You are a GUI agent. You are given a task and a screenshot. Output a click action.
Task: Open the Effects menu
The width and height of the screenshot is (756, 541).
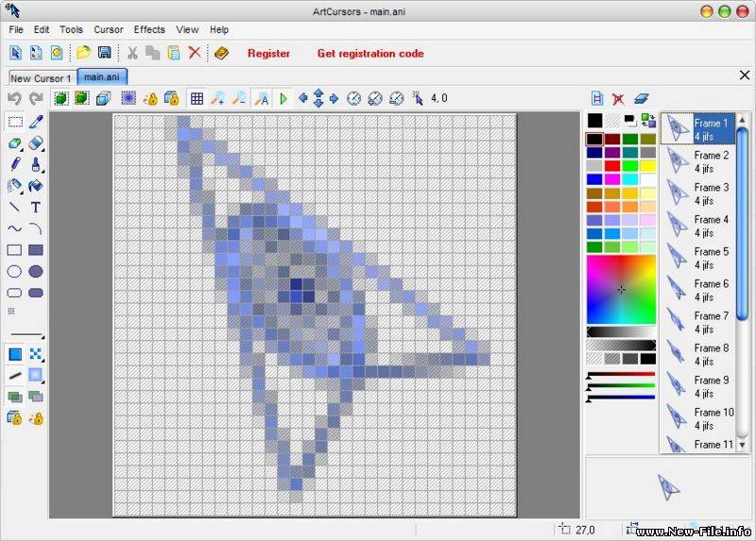click(149, 29)
